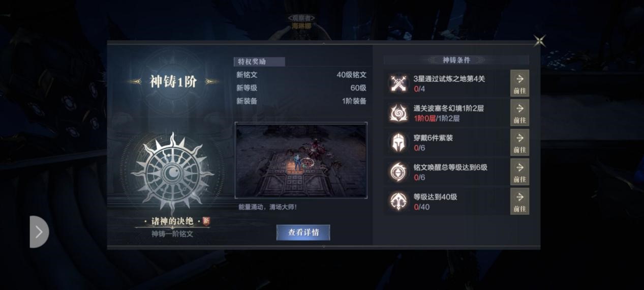
Task: Close the panel with star X
Action: click(x=540, y=41)
